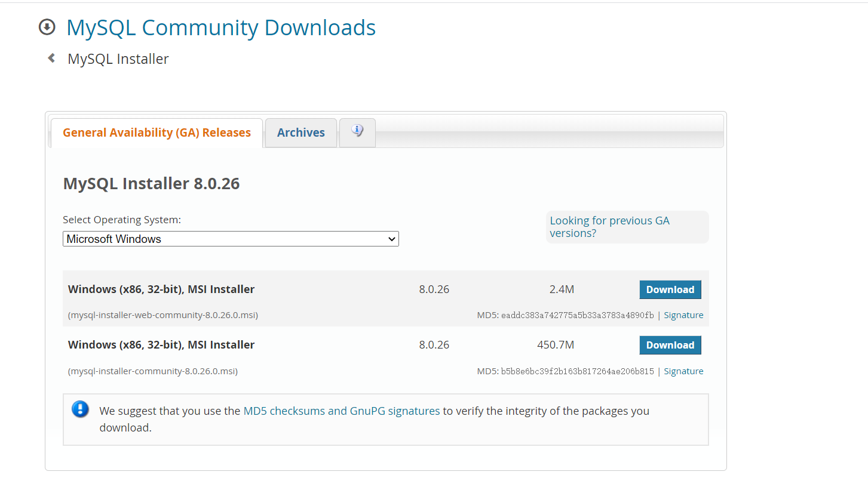
Task: Download the 2.4M web community installer
Action: click(x=670, y=289)
